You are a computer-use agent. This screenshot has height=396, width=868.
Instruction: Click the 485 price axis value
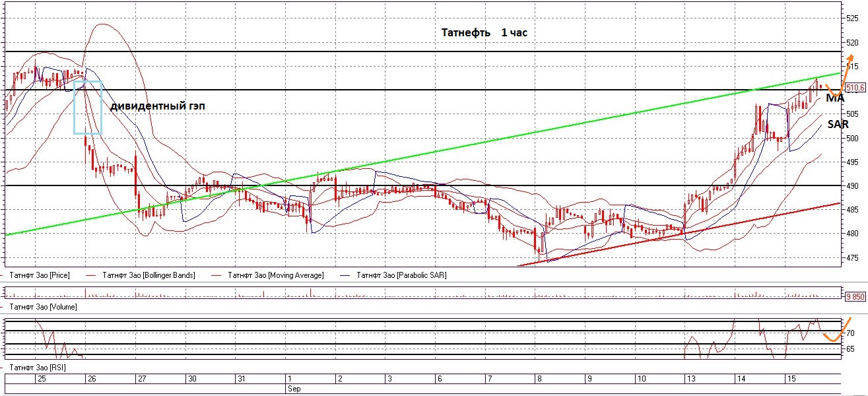(x=853, y=210)
